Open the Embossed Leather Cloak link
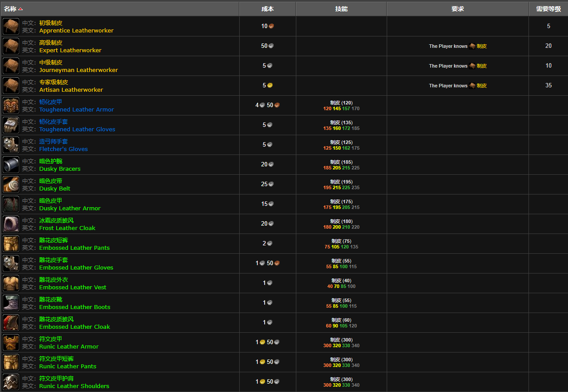Viewport: 568px width, 392px height. (75, 327)
